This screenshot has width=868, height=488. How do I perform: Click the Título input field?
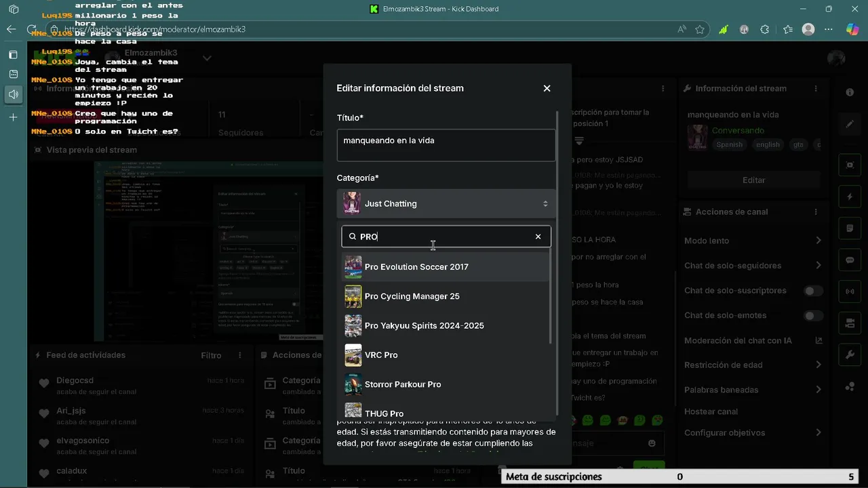pos(446,145)
